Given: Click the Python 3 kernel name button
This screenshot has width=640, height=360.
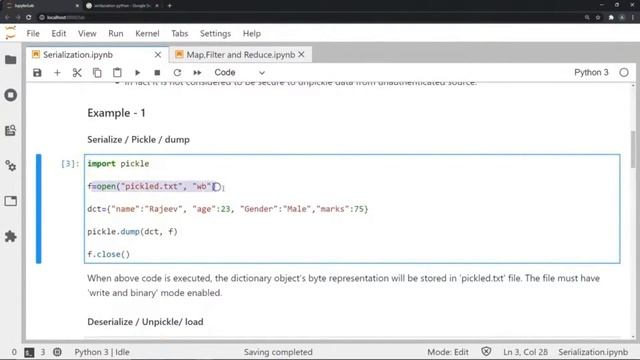Looking at the screenshot, I should [x=591, y=72].
